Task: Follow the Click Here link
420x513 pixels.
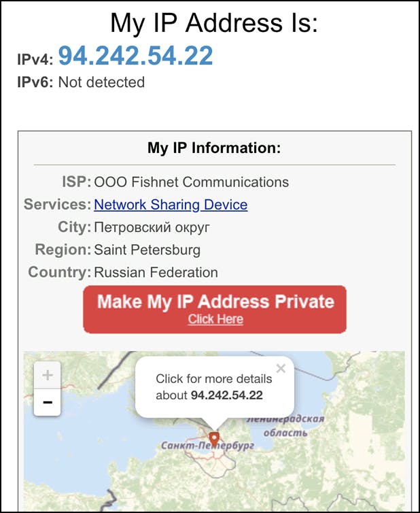Action: tap(215, 319)
